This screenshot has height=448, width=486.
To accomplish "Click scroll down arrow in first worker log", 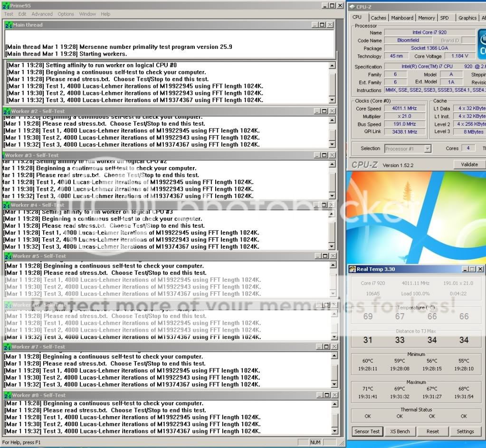I will pyautogui.click(x=332, y=100).
